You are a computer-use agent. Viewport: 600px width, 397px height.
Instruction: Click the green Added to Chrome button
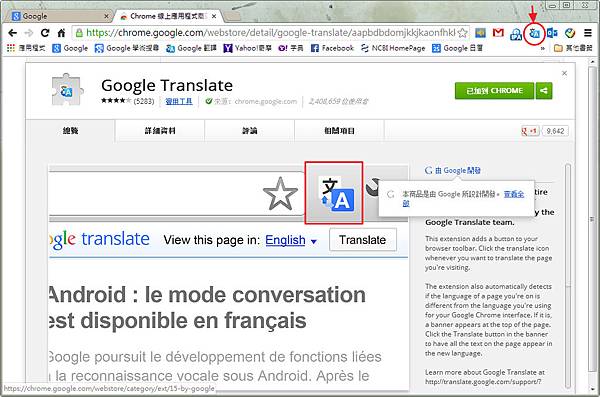coord(494,91)
